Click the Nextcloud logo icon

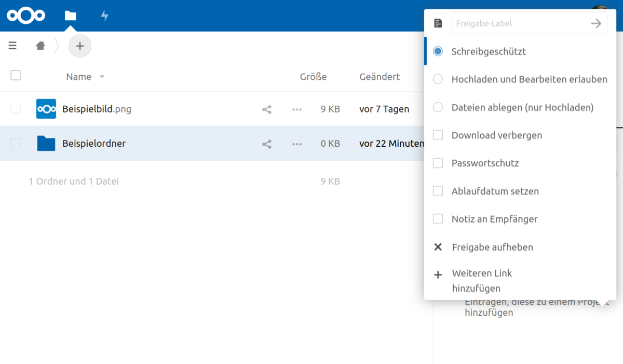click(26, 16)
